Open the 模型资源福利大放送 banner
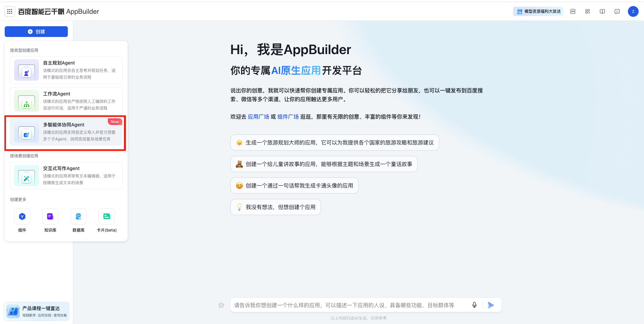Screen dimensions: 644x324 (x=538, y=11)
